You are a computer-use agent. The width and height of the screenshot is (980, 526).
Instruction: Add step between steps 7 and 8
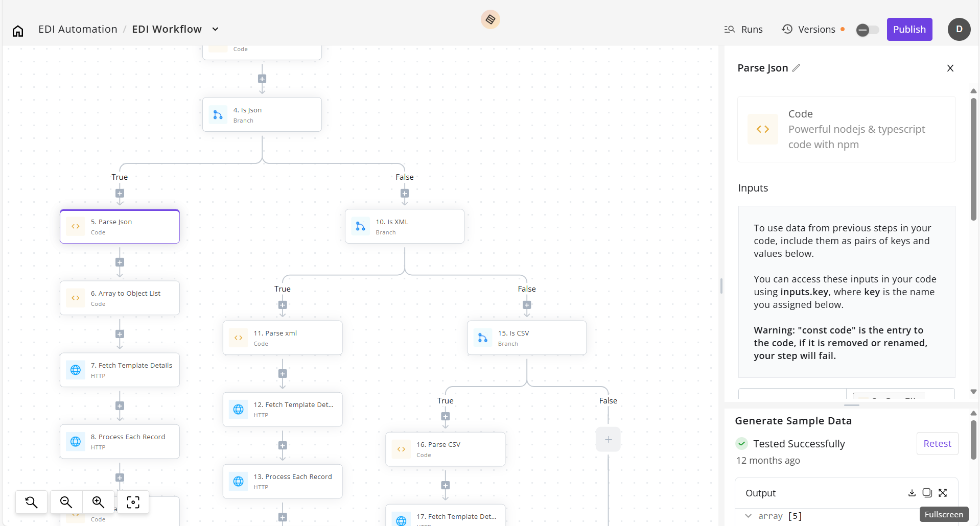pyautogui.click(x=120, y=406)
